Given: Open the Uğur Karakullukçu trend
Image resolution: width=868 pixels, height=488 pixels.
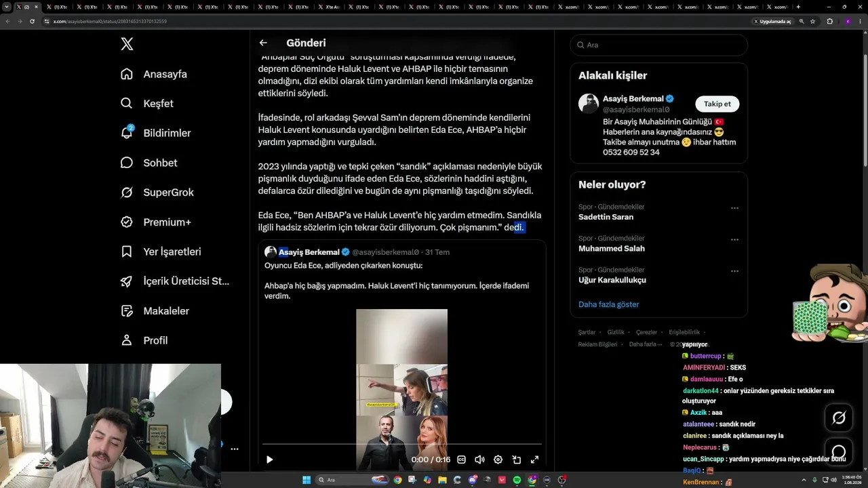Looking at the screenshot, I should [x=612, y=280].
